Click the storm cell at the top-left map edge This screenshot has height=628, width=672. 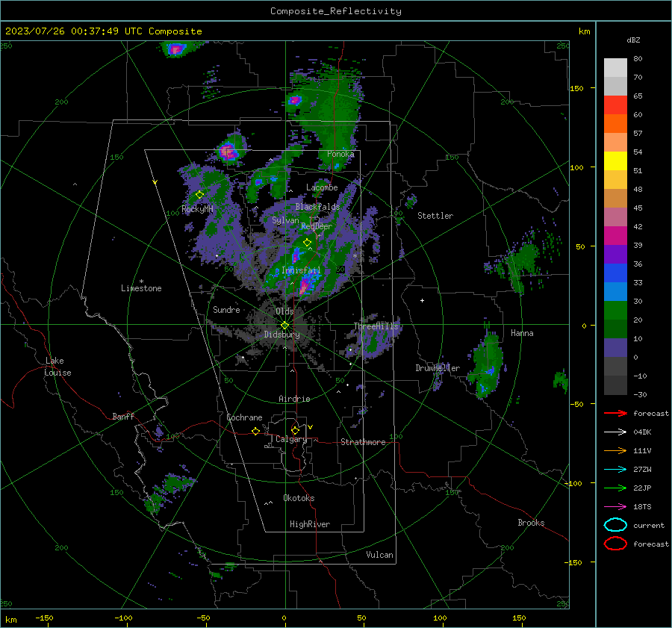click(x=175, y=49)
